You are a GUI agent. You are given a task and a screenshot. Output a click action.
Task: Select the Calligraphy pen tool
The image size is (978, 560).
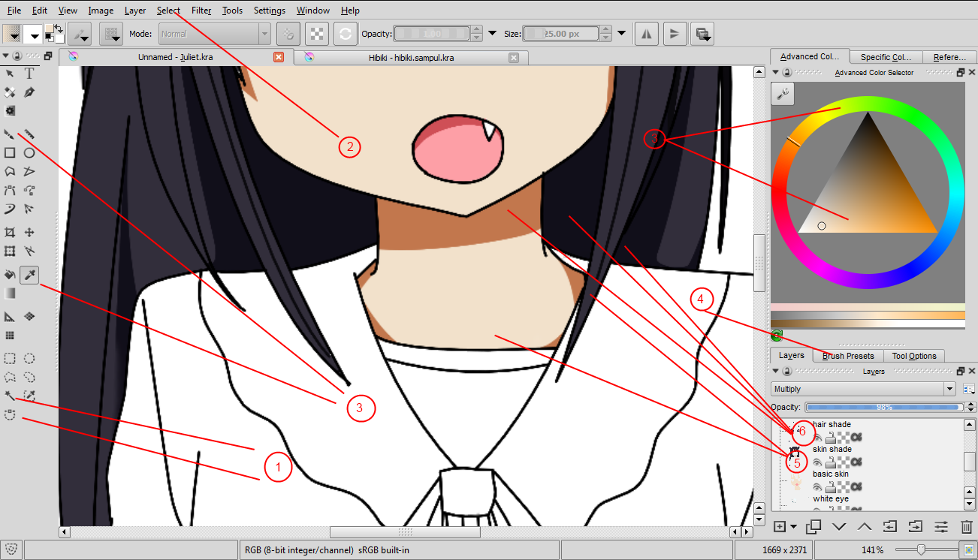(x=29, y=92)
